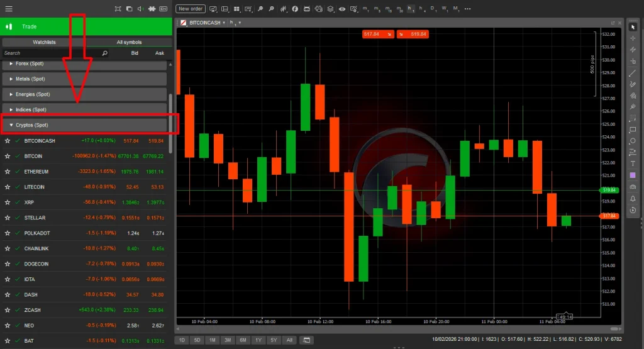Select the D1 daily timeframe
This screenshot has width=644, height=349.
point(433,9)
